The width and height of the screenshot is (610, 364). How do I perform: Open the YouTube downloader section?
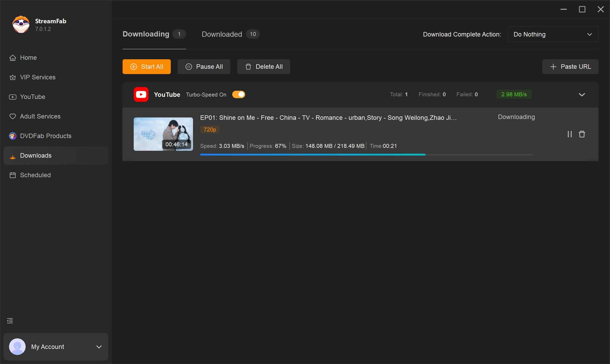33,97
